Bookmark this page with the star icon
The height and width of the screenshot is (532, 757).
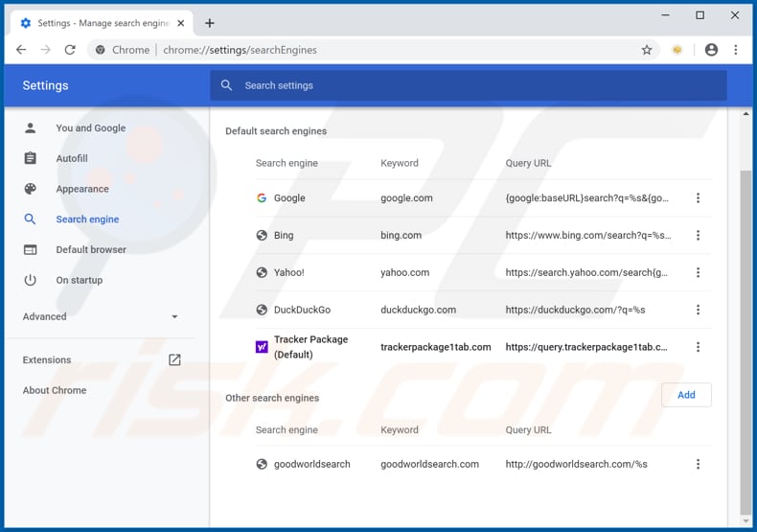pos(647,50)
